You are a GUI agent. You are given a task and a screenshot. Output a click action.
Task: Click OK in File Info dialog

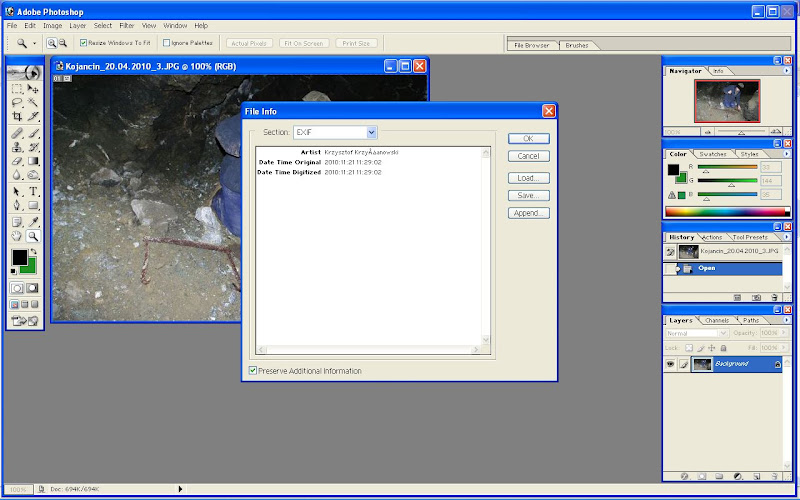pos(529,139)
